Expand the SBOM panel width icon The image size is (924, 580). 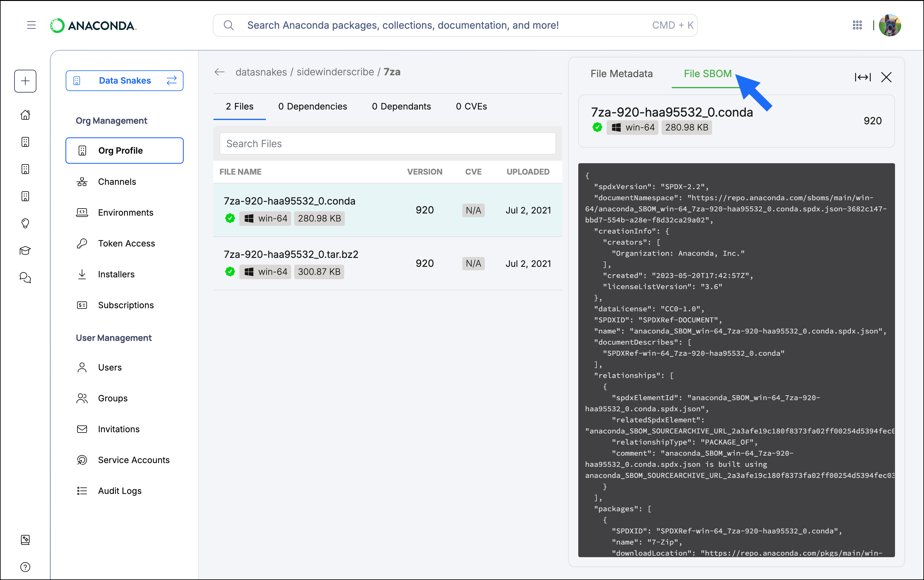click(862, 77)
